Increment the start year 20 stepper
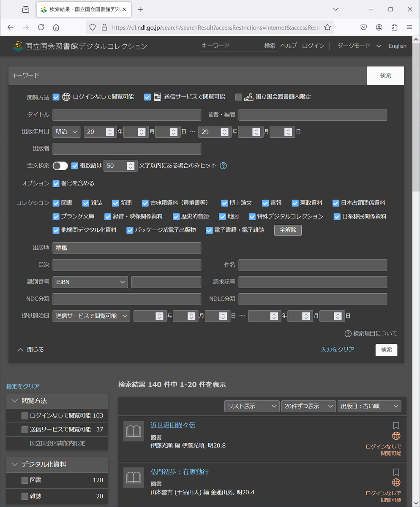Screen dimensions: 420x507 tap(110, 130)
